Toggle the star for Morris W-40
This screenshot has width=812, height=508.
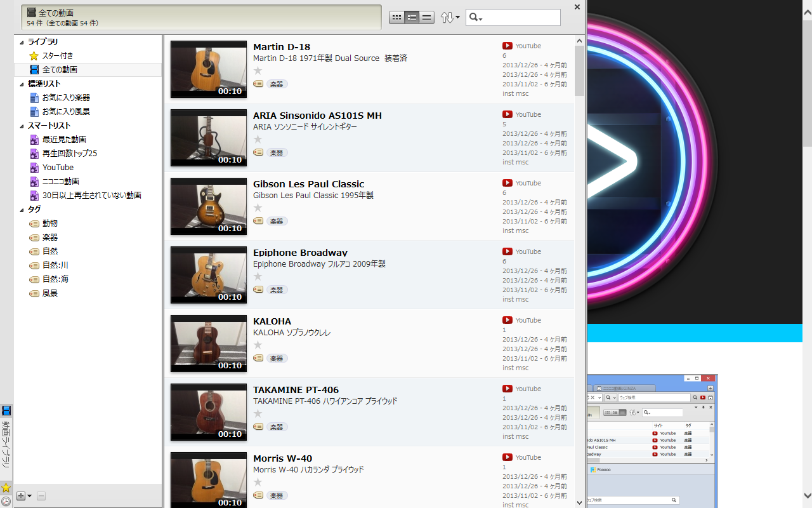(x=258, y=482)
